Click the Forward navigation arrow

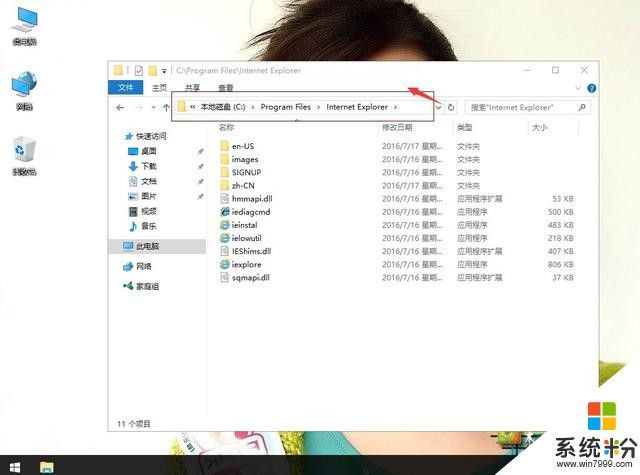139,108
